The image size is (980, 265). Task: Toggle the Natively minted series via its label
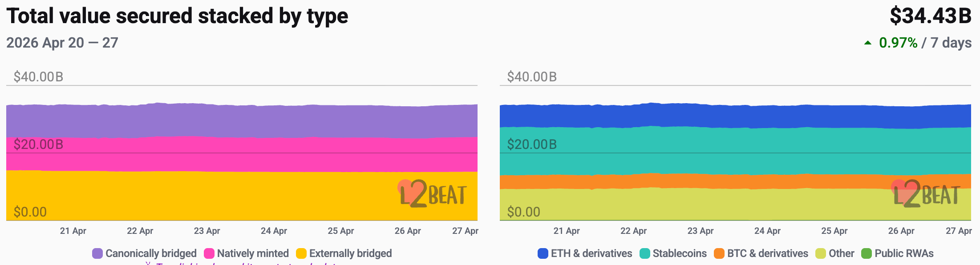[252, 253]
